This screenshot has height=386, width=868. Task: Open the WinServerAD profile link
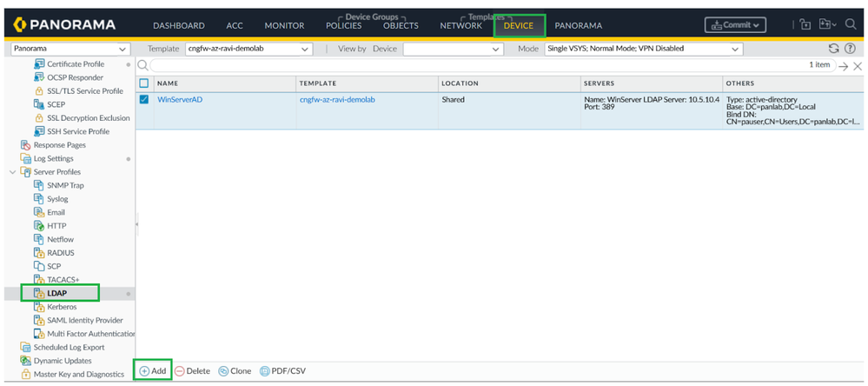(180, 100)
